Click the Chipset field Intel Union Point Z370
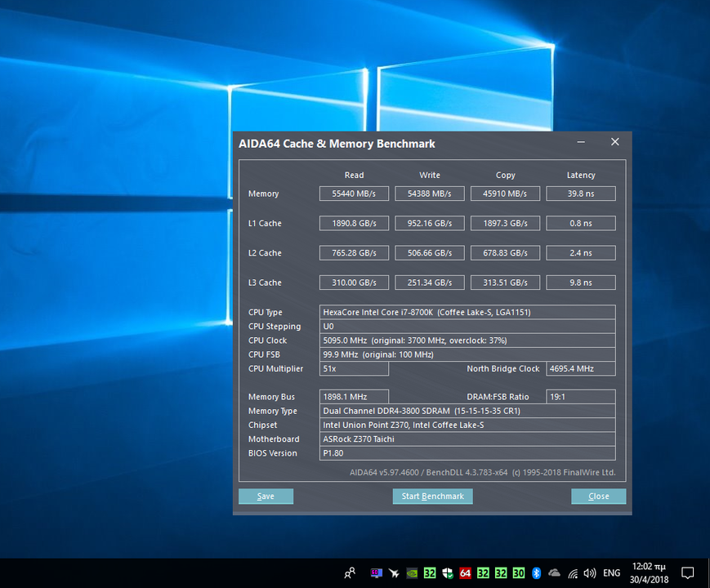This screenshot has width=710, height=588. 467,425
